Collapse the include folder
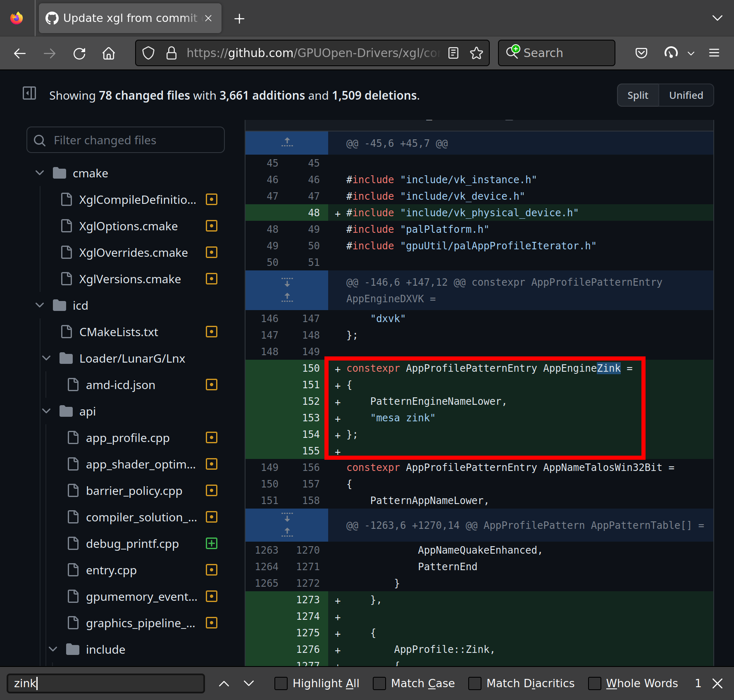The width and height of the screenshot is (734, 700). pyautogui.click(x=53, y=649)
